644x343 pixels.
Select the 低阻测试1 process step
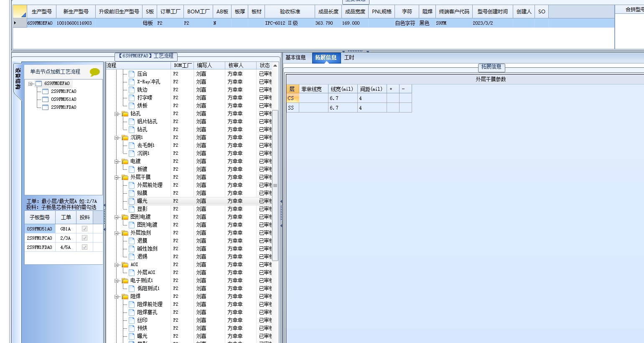148,289
